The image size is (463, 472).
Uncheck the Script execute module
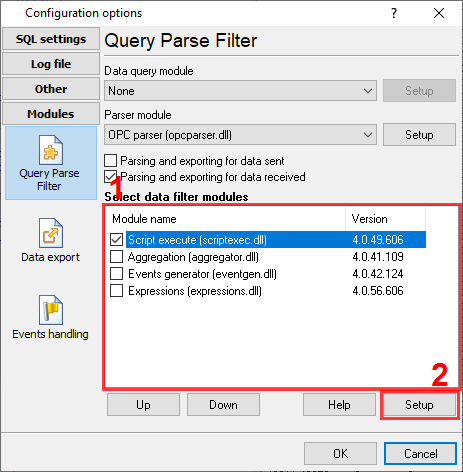[116, 240]
